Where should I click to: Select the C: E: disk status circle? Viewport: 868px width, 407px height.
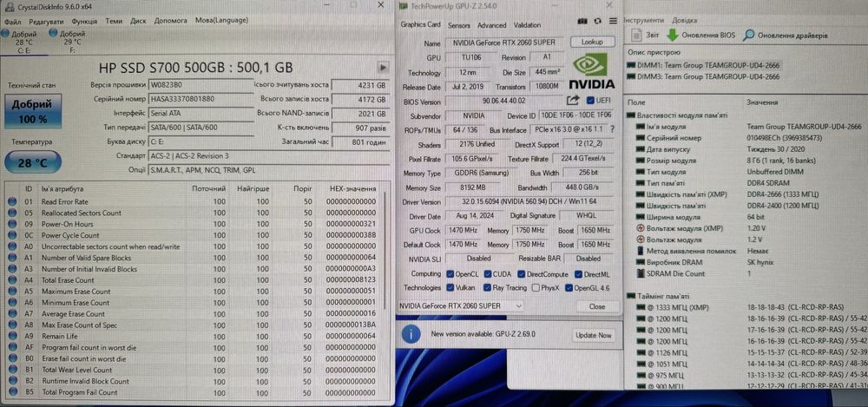tap(4, 34)
